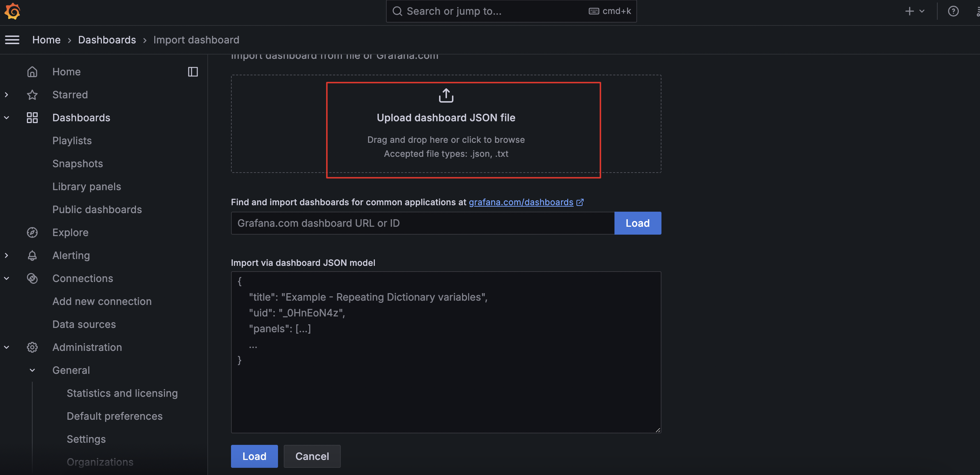Collapse the Connections section chevron
The height and width of the screenshot is (475, 980).
(6, 278)
